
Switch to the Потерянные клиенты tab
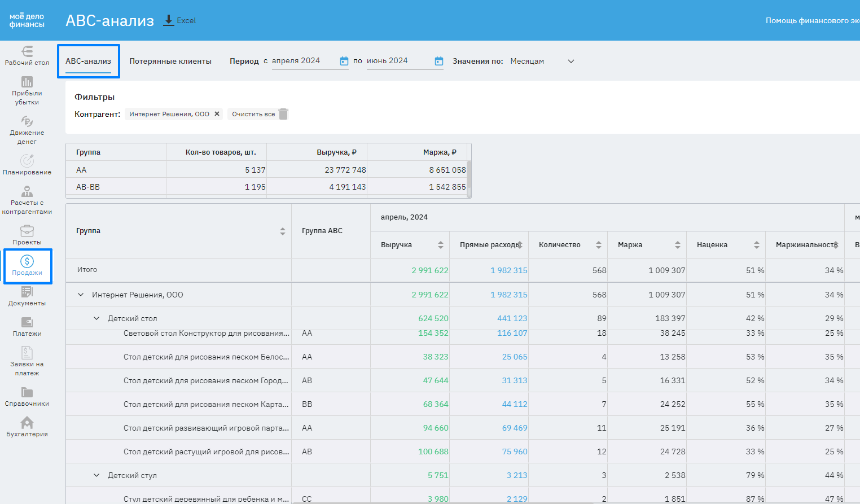pos(170,61)
